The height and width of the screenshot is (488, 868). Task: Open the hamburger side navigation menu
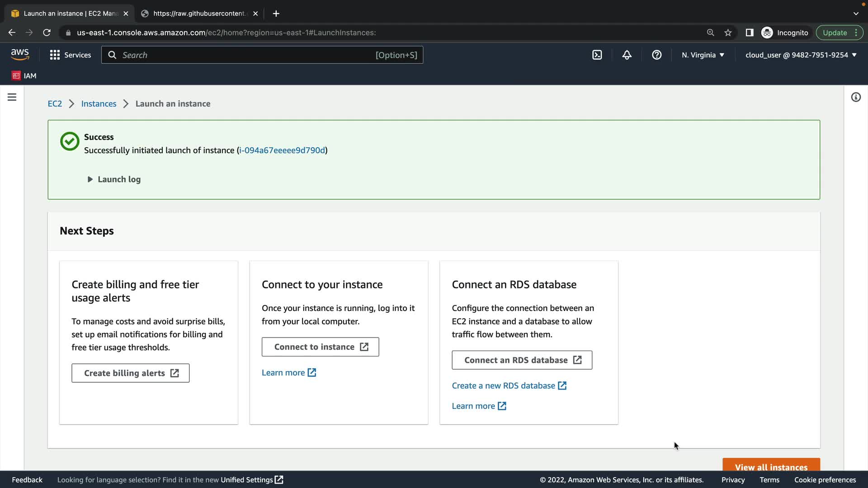point(12,97)
